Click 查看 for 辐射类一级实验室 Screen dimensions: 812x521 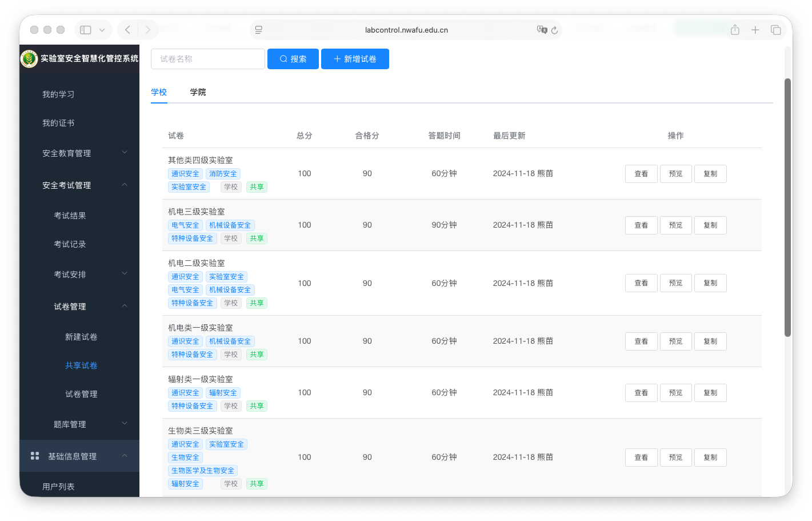pyautogui.click(x=641, y=393)
